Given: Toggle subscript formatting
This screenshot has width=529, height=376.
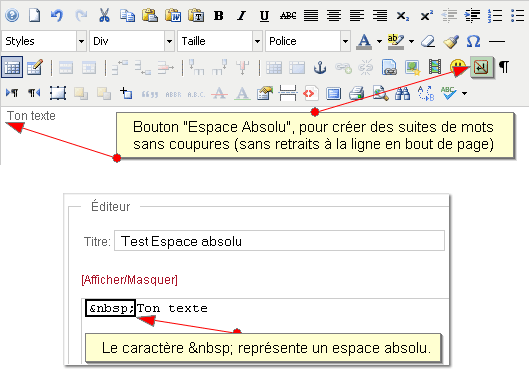Looking at the screenshot, I should (x=402, y=16).
